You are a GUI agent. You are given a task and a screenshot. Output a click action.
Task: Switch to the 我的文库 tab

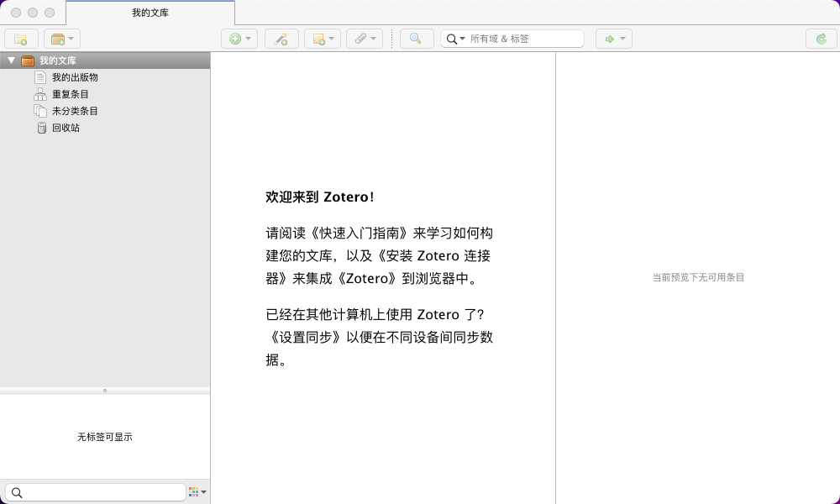point(150,13)
